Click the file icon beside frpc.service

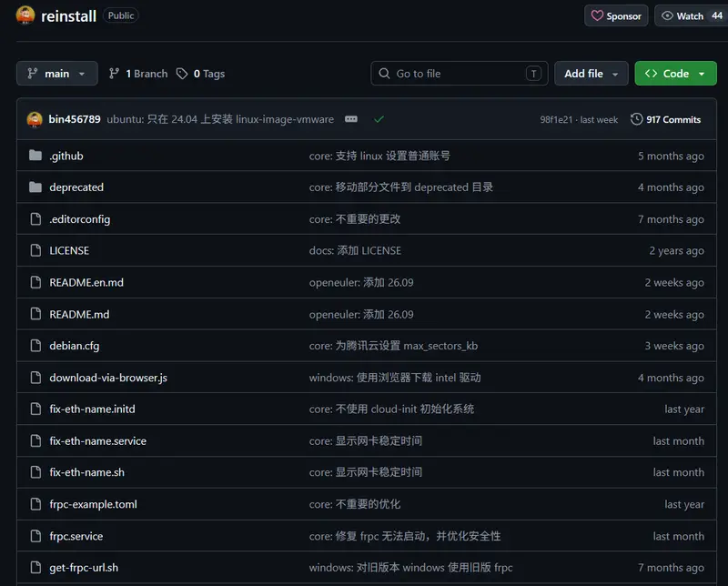[35, 536]
